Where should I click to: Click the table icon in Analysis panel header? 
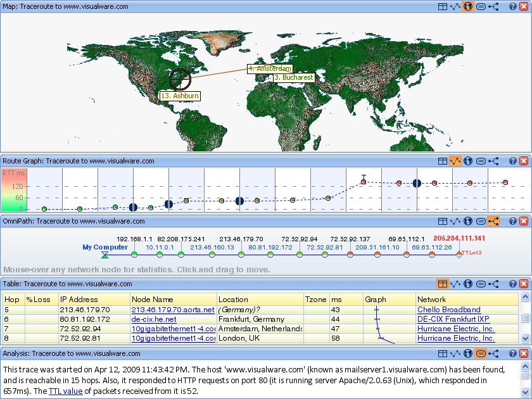pyautogui.click(x=443, y=353)
